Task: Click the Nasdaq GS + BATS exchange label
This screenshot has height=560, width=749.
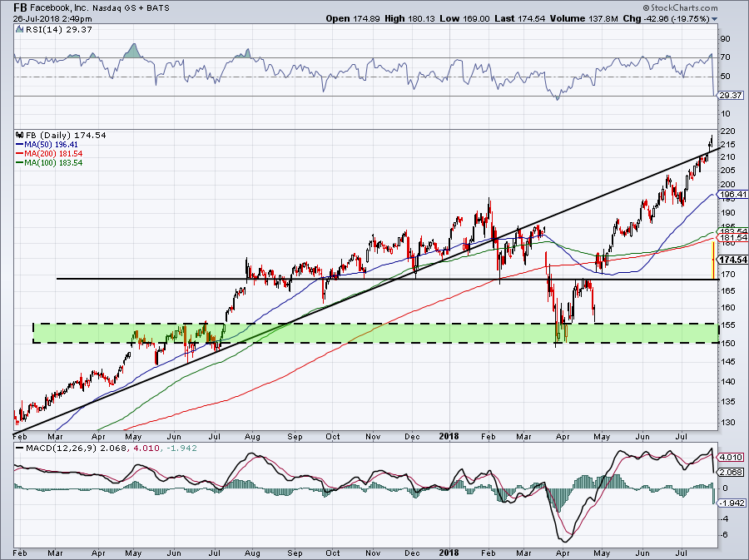Action: tap(131, 8)
